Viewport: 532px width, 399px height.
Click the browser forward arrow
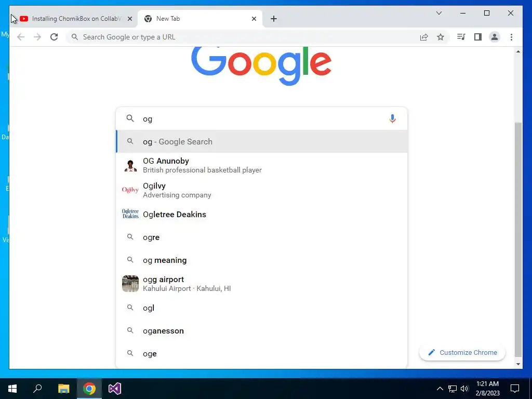click(x=37, y=37)
